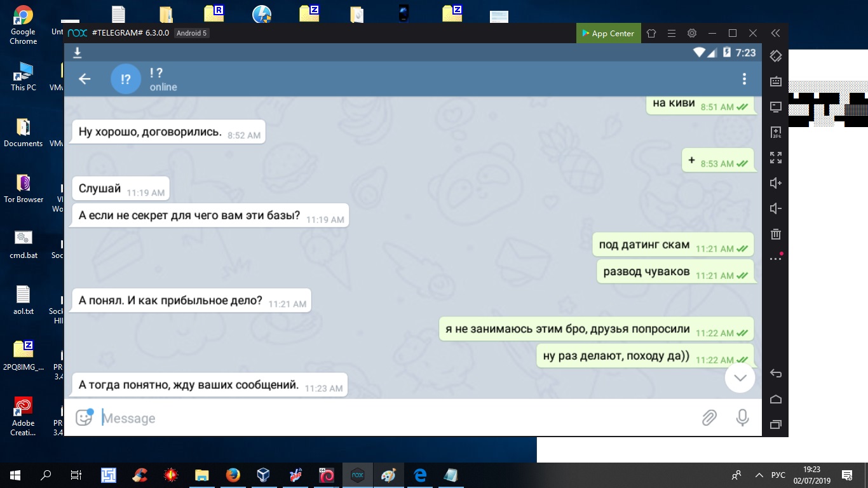Click the attachment paperclip icon

709,417
